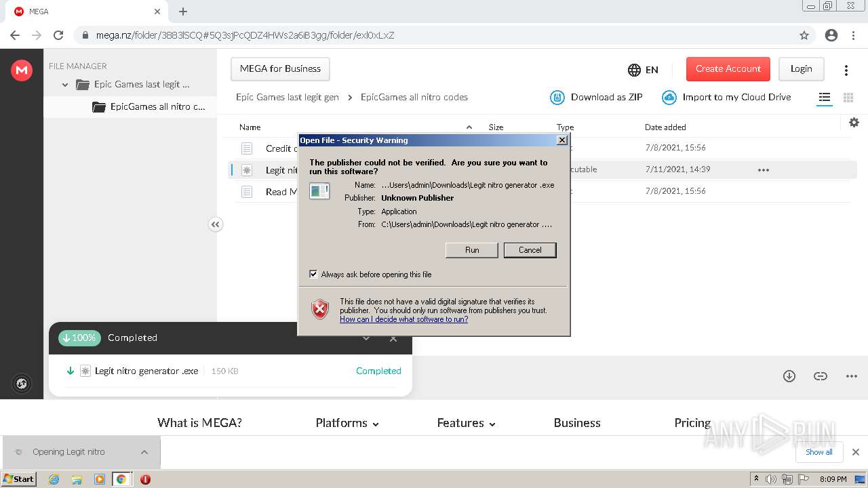
Task: Open What is MEGA? menu item
Action: pyautogui.click(x=199, y=423)
